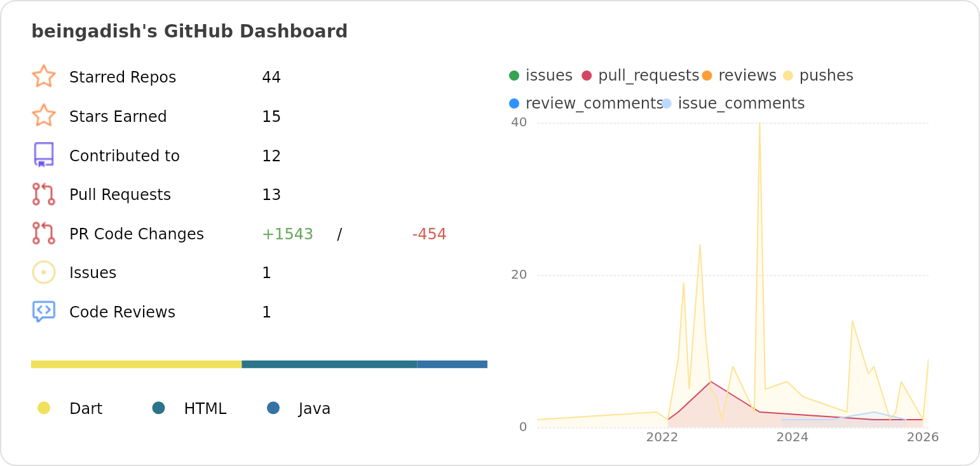Click the Code Reviews speech-bubble icon
Image resolution: width=980 pixels, height=466 pixels.
click(x=44, y=311)
